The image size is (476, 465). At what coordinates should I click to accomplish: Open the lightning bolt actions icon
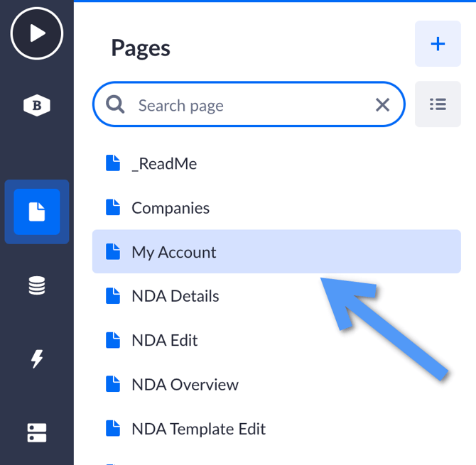tap(37, 359)
